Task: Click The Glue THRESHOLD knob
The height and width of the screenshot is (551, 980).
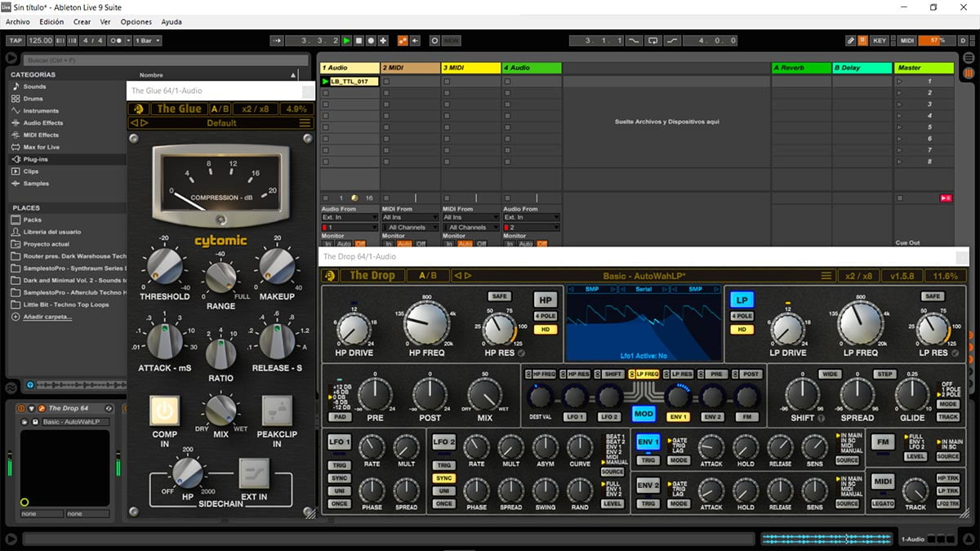Action: pos(163,267)
